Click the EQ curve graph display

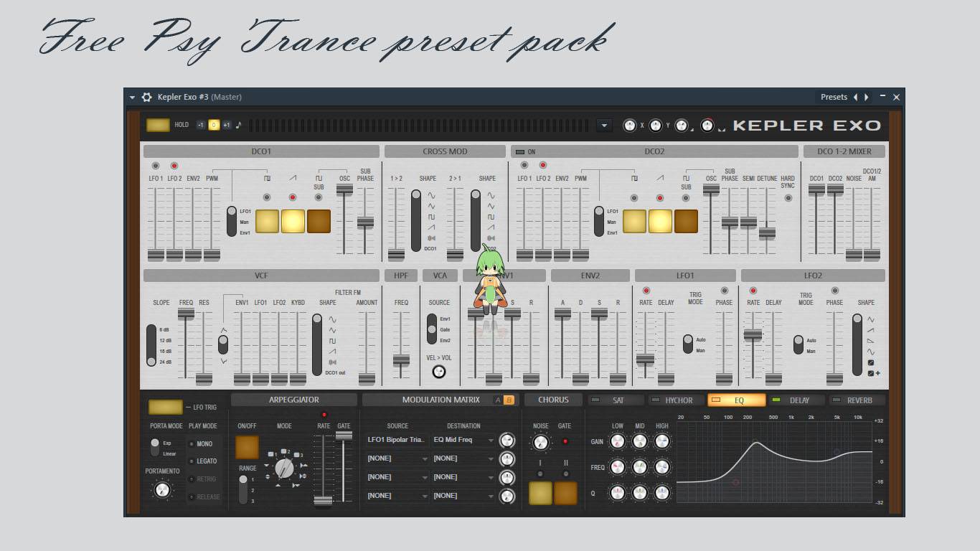tap(774, 463)
